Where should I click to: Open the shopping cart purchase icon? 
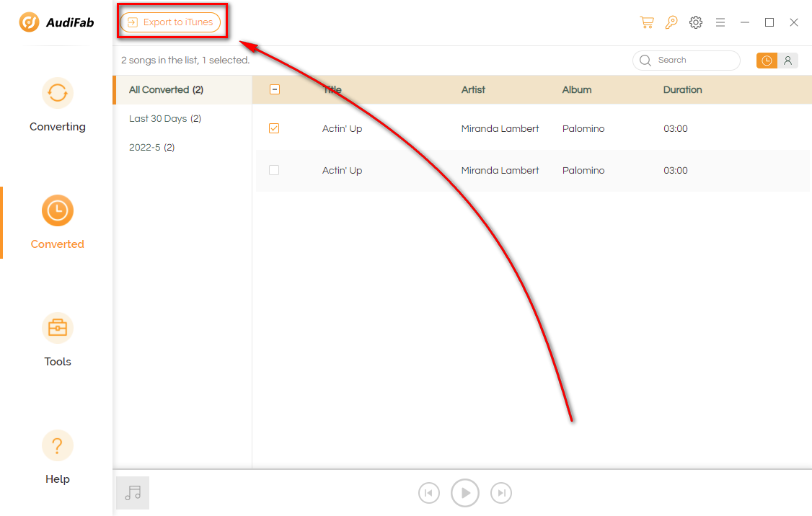pyautogui.click(x=647, y=22)
